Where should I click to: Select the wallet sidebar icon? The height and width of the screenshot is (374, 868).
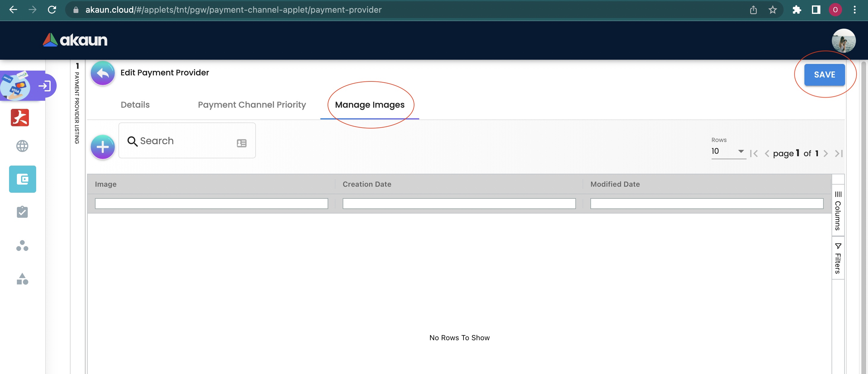22,179
